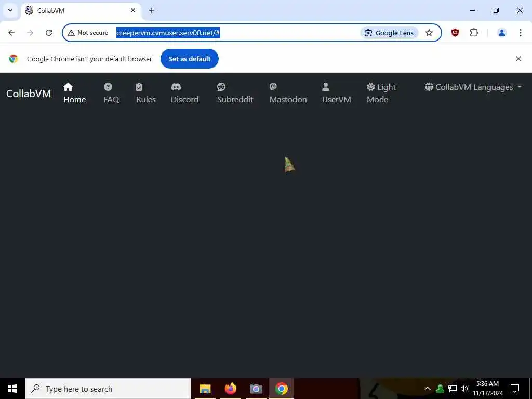
Task: Click the CollabVM brand logo text
Action: [29, 94]
